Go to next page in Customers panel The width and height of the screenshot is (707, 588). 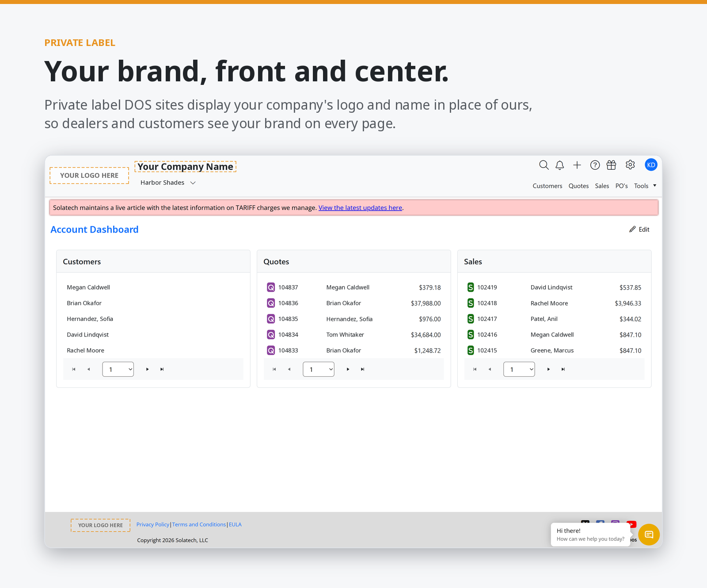coord(148,369)
